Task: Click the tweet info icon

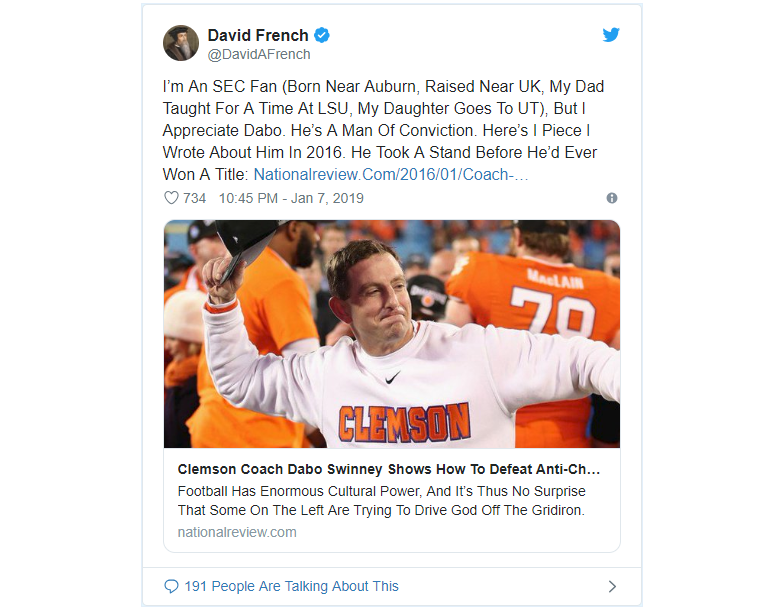Action: click(612, 199)
